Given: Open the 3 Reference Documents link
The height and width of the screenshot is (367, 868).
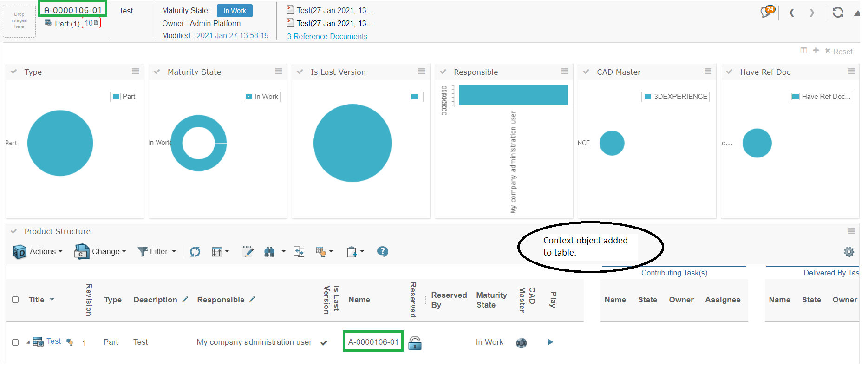Looking at the screenshot, I should 327,36.
